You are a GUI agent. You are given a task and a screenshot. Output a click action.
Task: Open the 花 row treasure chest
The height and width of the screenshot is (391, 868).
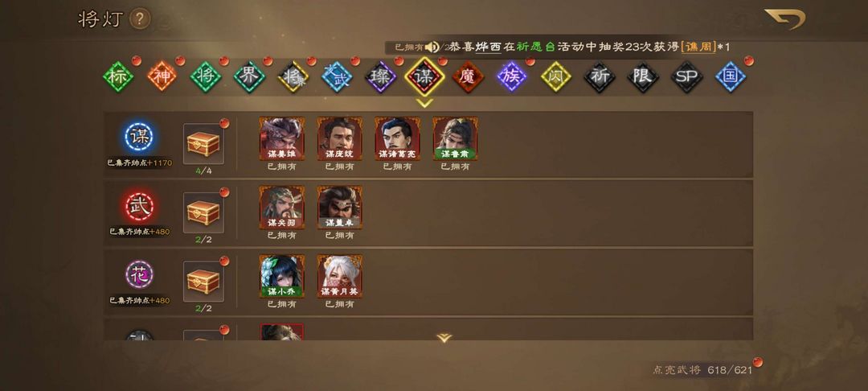point(203,282)
